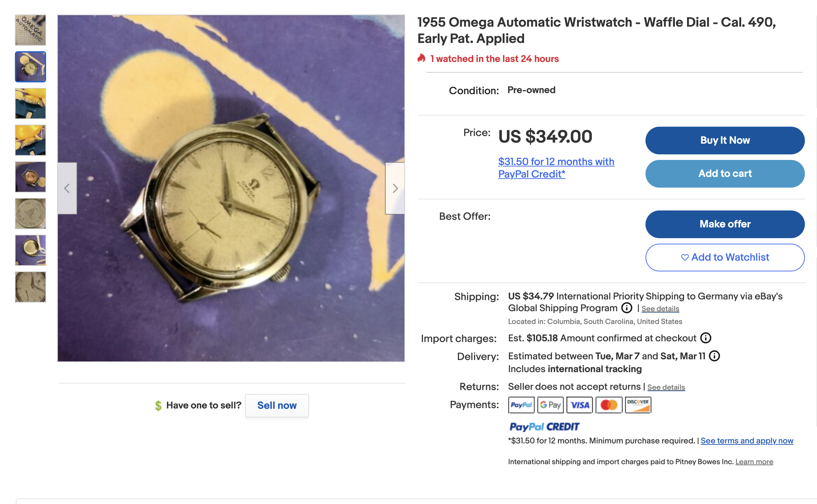This screenshot has width=817, height=504.
Task: Click the delivery estimate info icon
Action: click(714, 356)
